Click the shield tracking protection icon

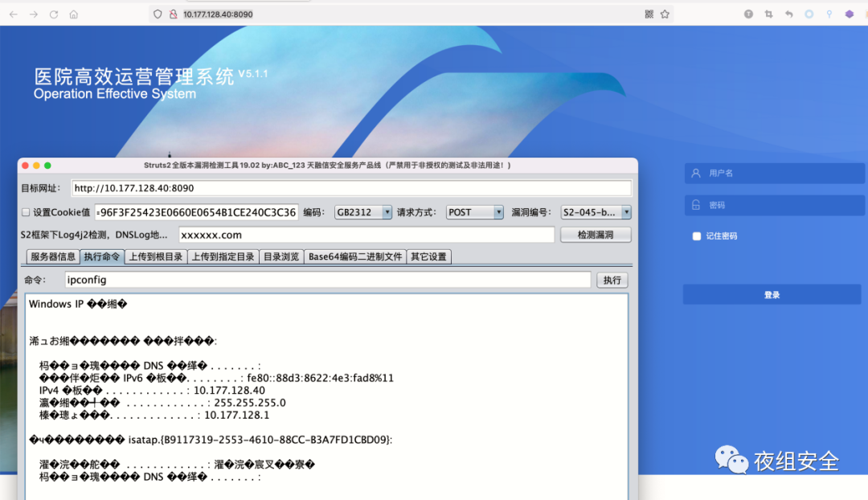tap(158, 14)
